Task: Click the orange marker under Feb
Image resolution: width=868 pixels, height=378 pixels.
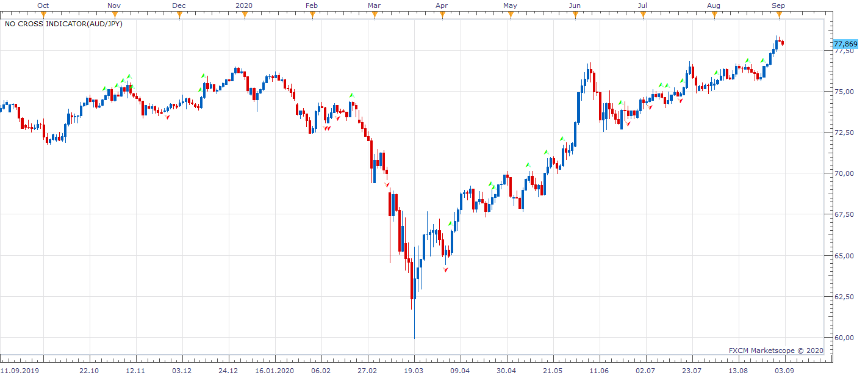Action: [312, 15]
